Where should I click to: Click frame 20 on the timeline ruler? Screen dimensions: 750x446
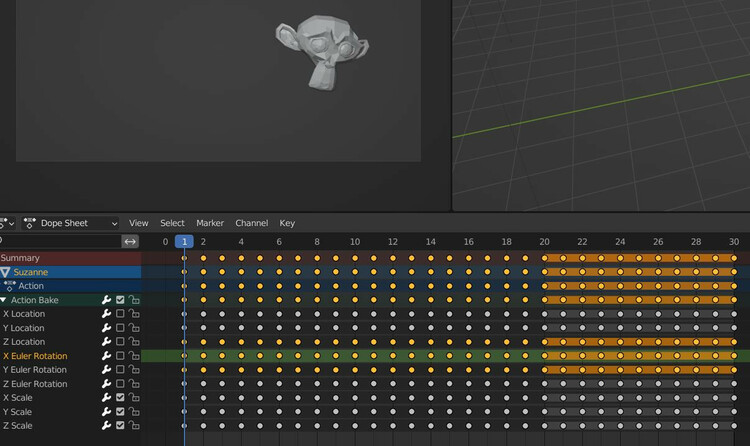pyautogui.click(x=544, y=242)
